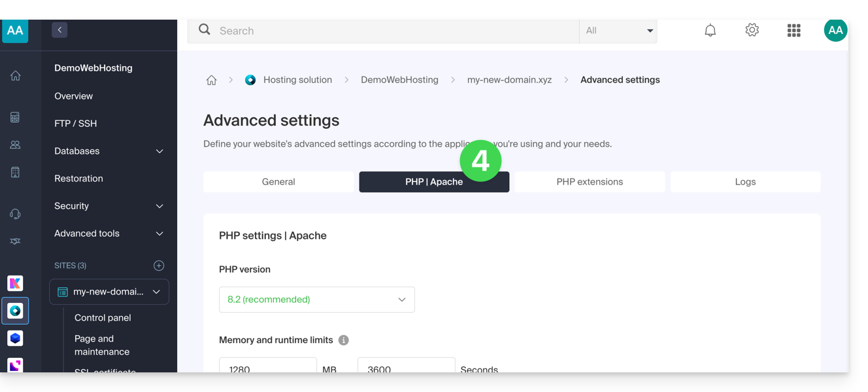
Task: Open FTP / SSH in sidebar
Action: coord(76,124)
